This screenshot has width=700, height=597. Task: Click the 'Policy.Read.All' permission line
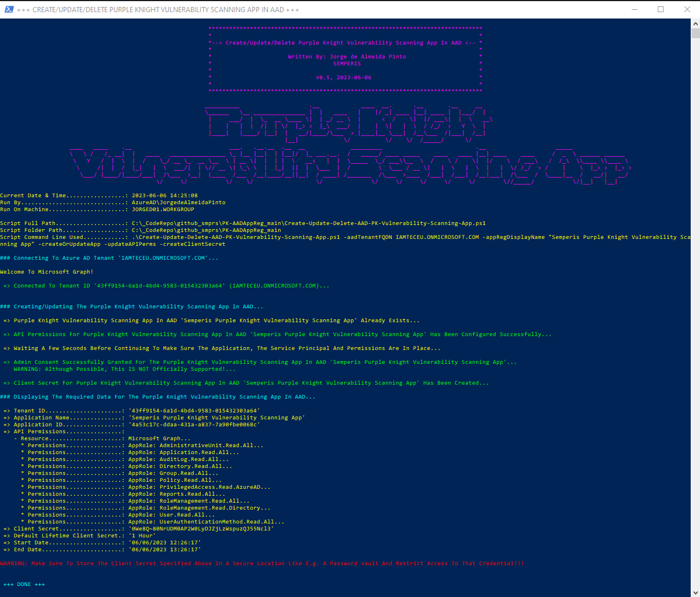[x=121, y=480]
